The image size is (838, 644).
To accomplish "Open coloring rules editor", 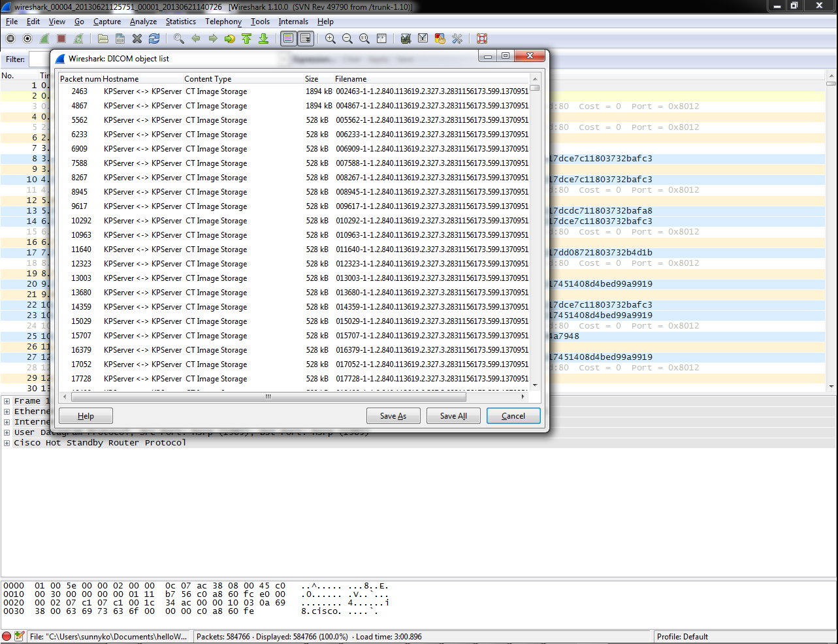I will [440, 39].
